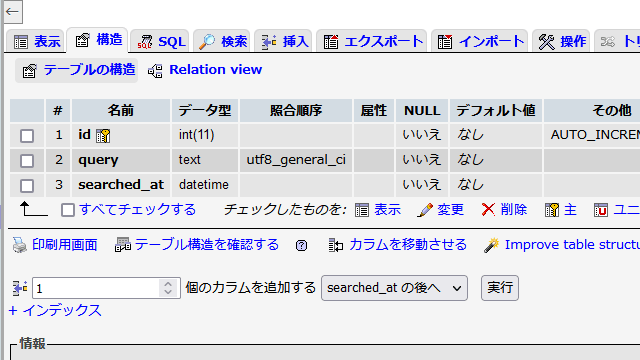Tick the すべてチェックする checkbox
This screenshot has height=360, width=640.
coord(68,210)
